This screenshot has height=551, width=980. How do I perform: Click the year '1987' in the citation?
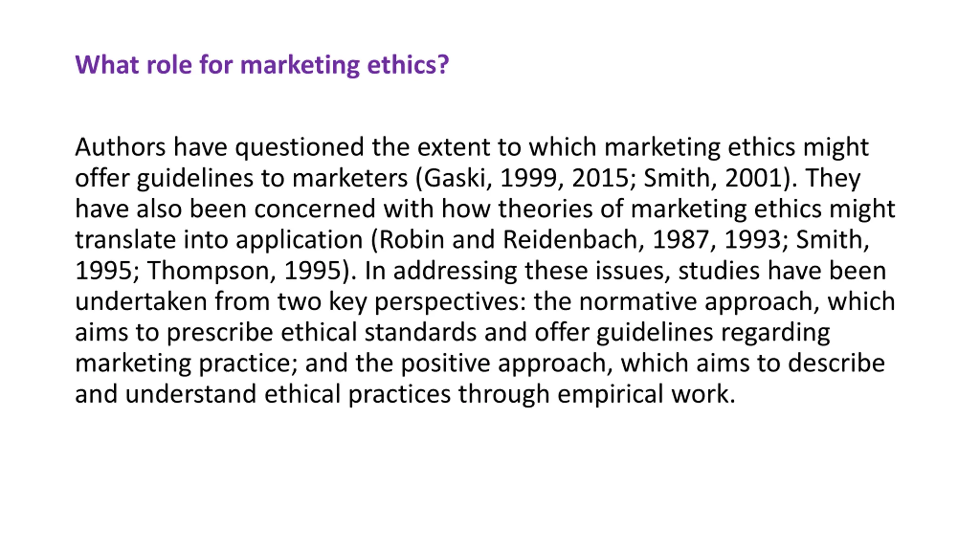point(681,240)
